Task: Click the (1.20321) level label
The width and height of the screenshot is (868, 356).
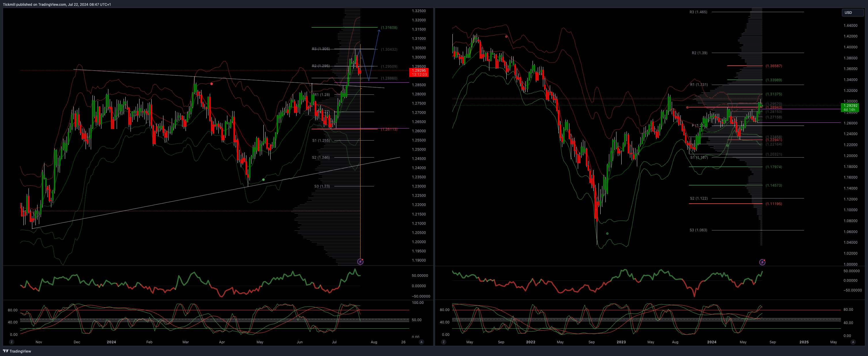Action: (x=774, y=154)
